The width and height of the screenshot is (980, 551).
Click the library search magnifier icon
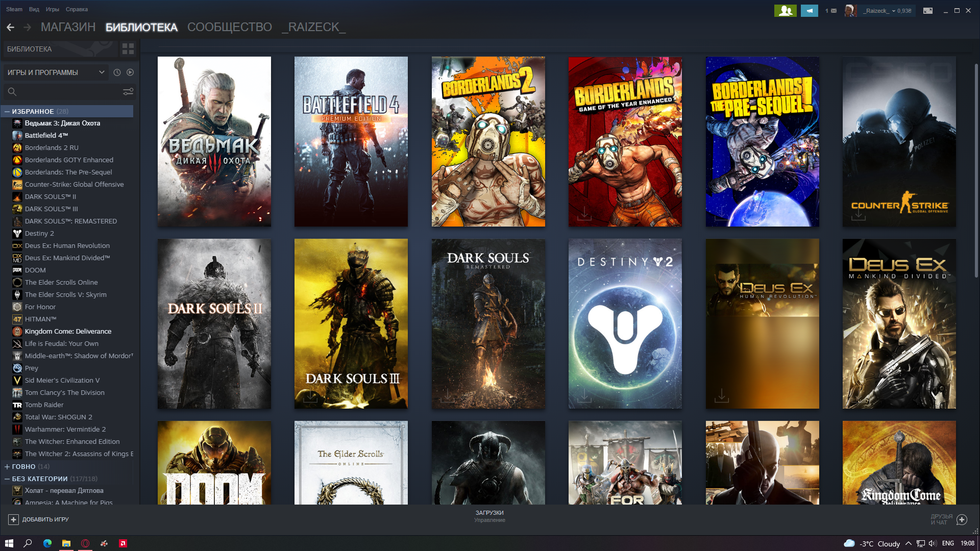(12, 92)
